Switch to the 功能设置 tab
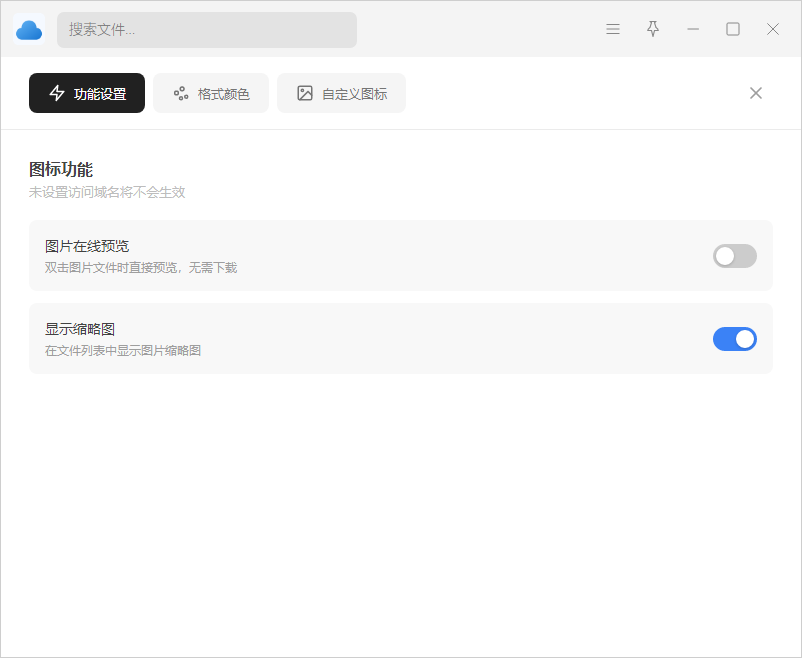Image resolution: width=802 pixels, height=658 pixels. tap(87, 93)
